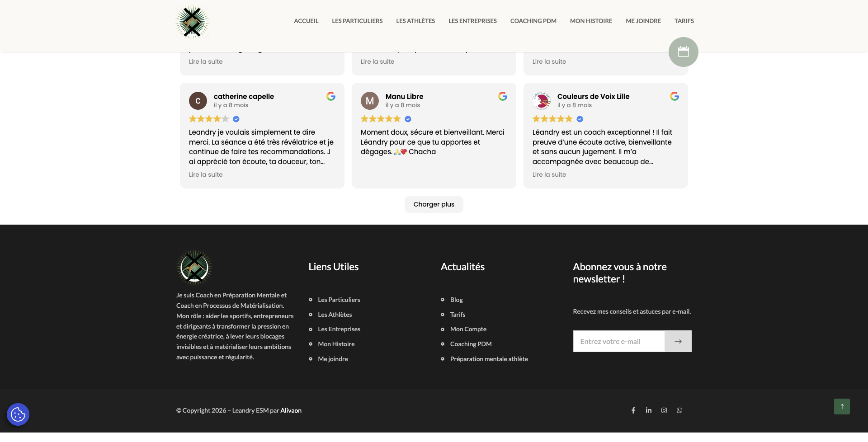Open Les Particuliers menu item

[x=357, y=21]
